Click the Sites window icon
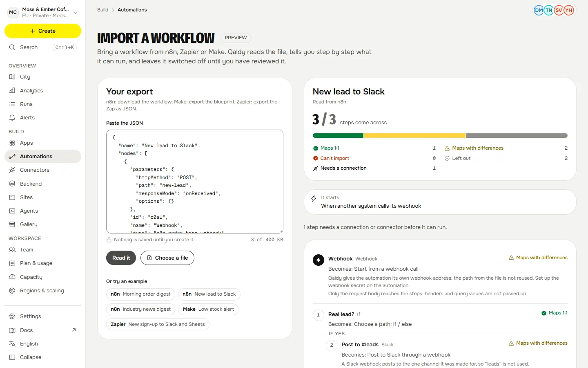The width and height of the screenshot is (588, 368). 12,197
